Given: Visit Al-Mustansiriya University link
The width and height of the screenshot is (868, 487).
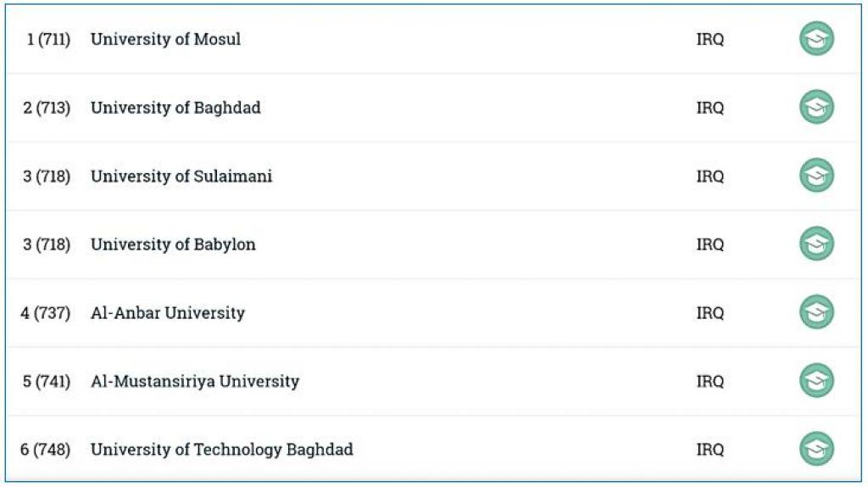Looking at the screenshot, I should click(x=194, y=381).
